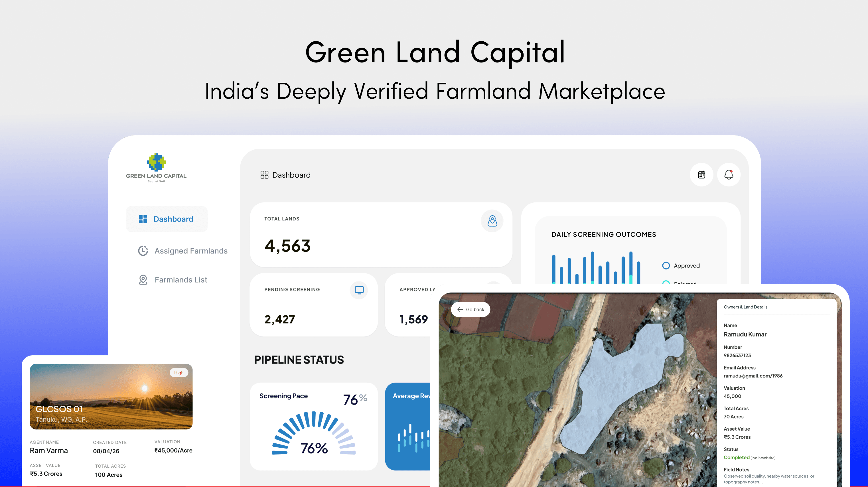
Task: Click the Go back button
Action: (471, 309)
